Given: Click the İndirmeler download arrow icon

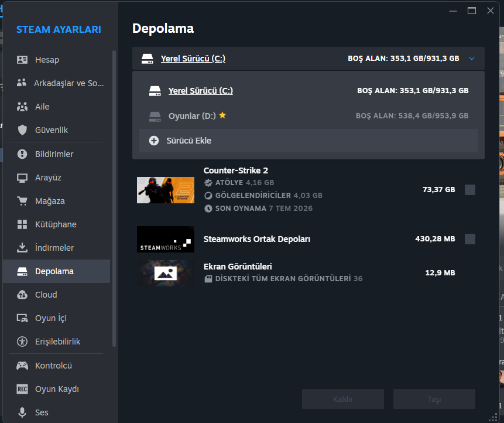Looking at the screenshot, I should pos(22,248).
